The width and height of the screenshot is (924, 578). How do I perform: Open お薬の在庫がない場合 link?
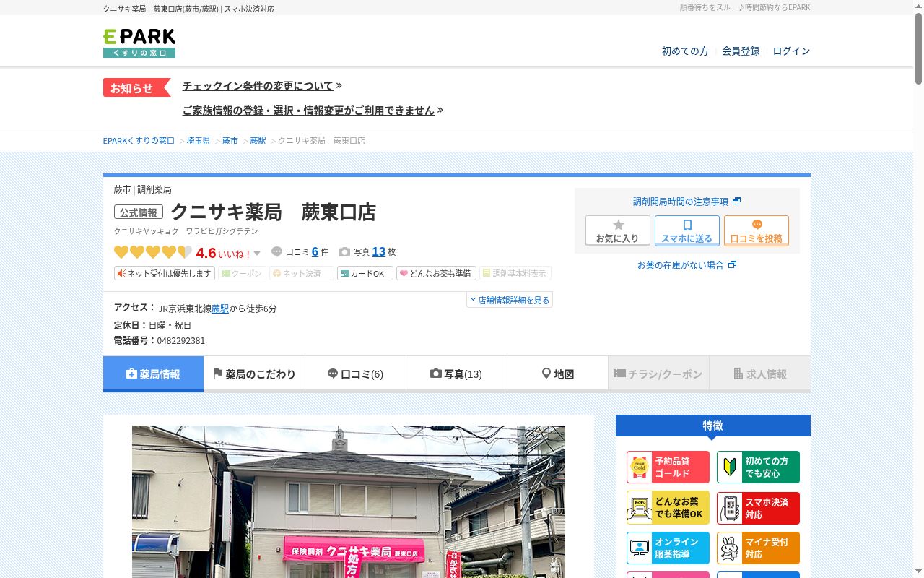coord(687,265)
